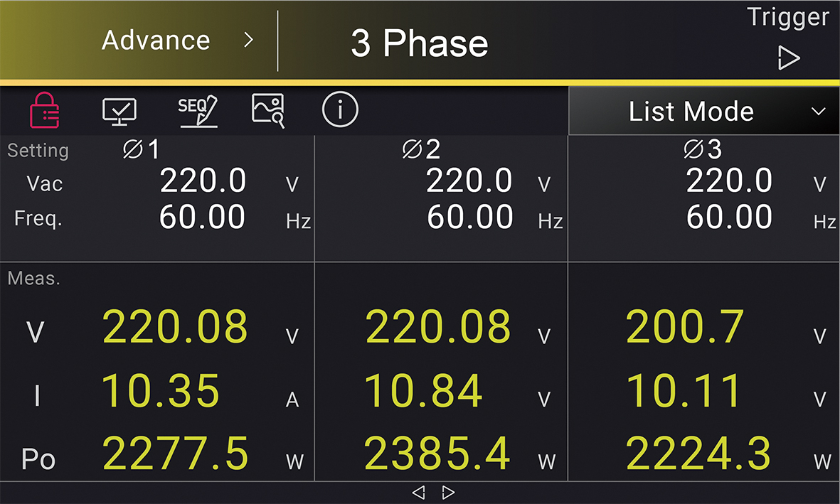Start the Trigger play triangle

click(x=789, y=58)
